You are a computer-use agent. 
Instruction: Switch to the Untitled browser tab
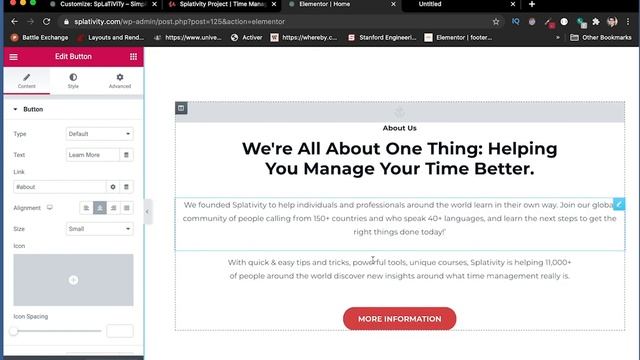click(430, 4)
